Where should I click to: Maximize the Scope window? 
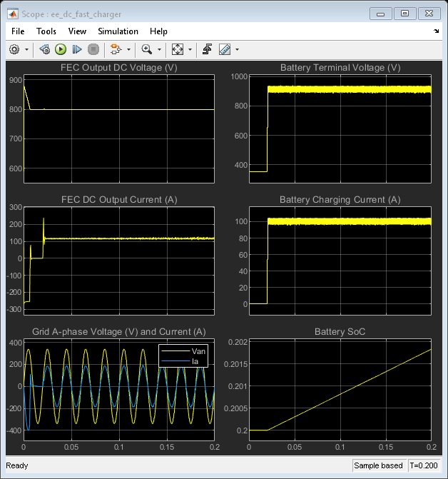(404, 14)
